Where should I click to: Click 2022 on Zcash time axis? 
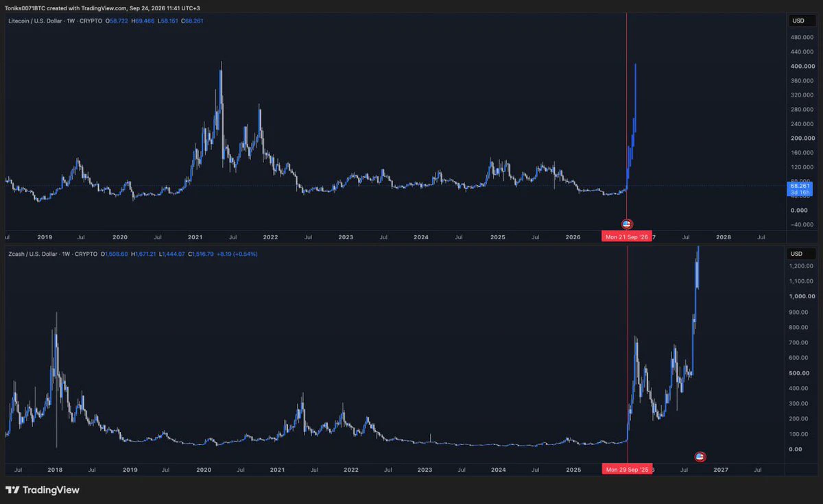point(351,470)
